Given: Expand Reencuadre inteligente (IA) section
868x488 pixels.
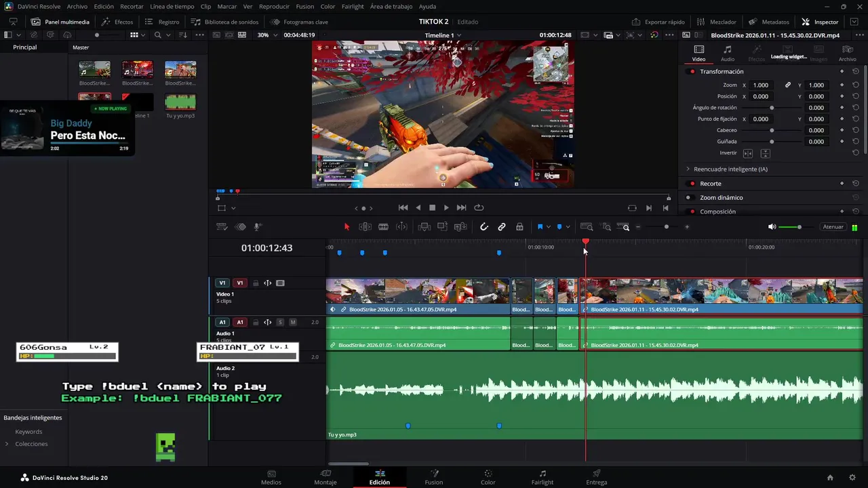Looking at the screenshot, I should click(x=688, y=169).
